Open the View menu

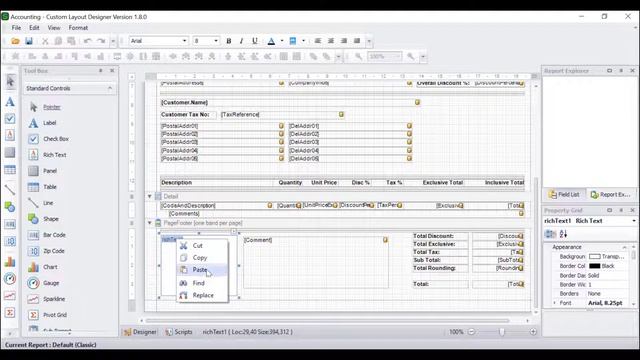pyautogui.click(x=54, y=28)
